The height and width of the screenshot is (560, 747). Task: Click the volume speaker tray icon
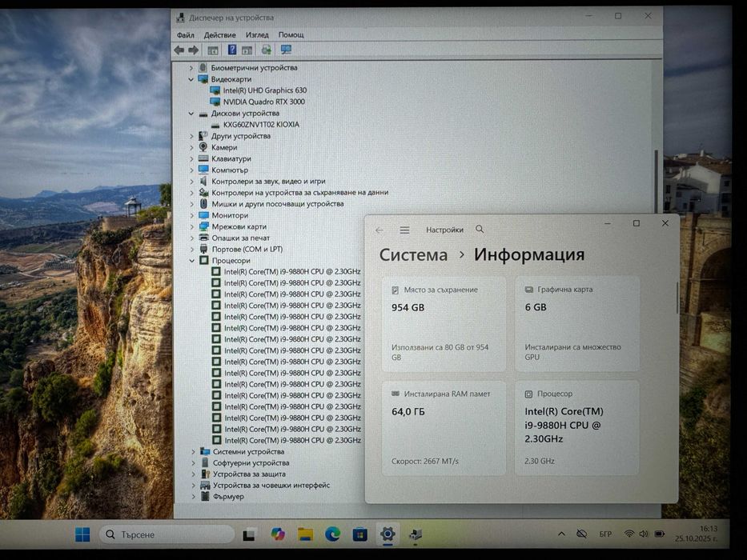pyautogui.click(x=644, y=534)
